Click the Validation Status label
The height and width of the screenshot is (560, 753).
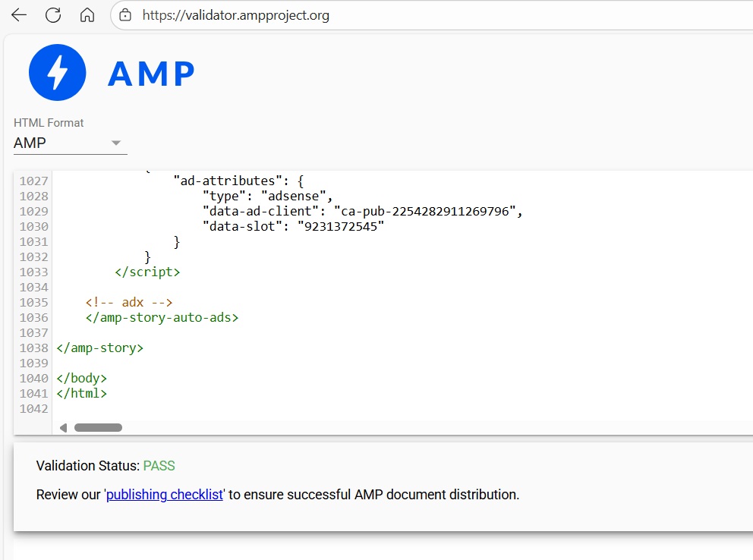[88, 465]
